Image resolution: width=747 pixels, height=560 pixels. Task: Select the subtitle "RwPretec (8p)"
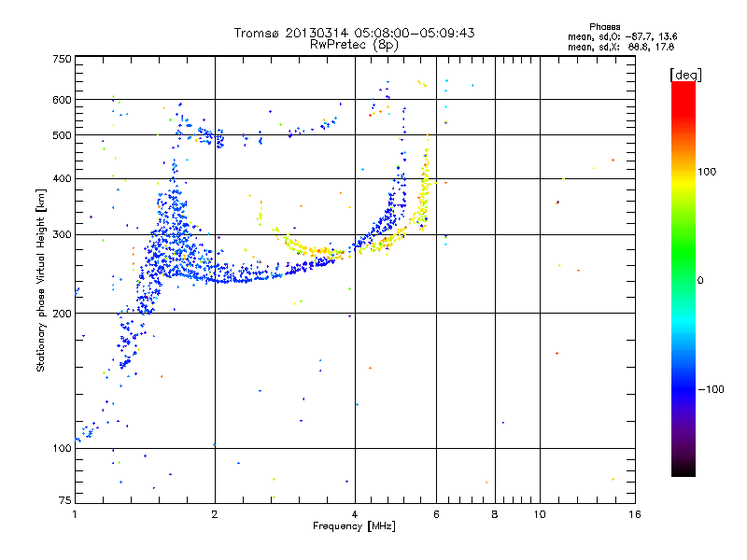tap(354, 45)
